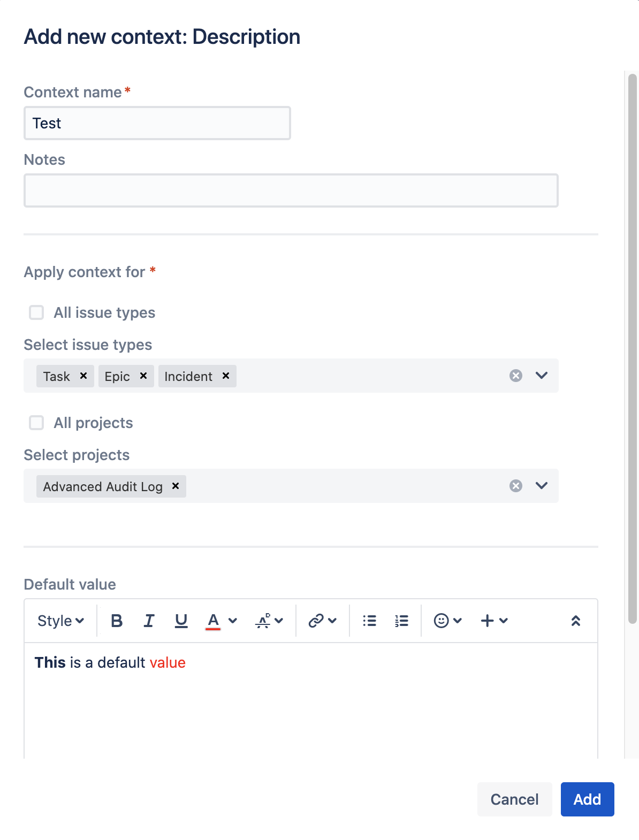Open the text color picker
The width and height of the screenshot is (639, 840).
point(220,621)
